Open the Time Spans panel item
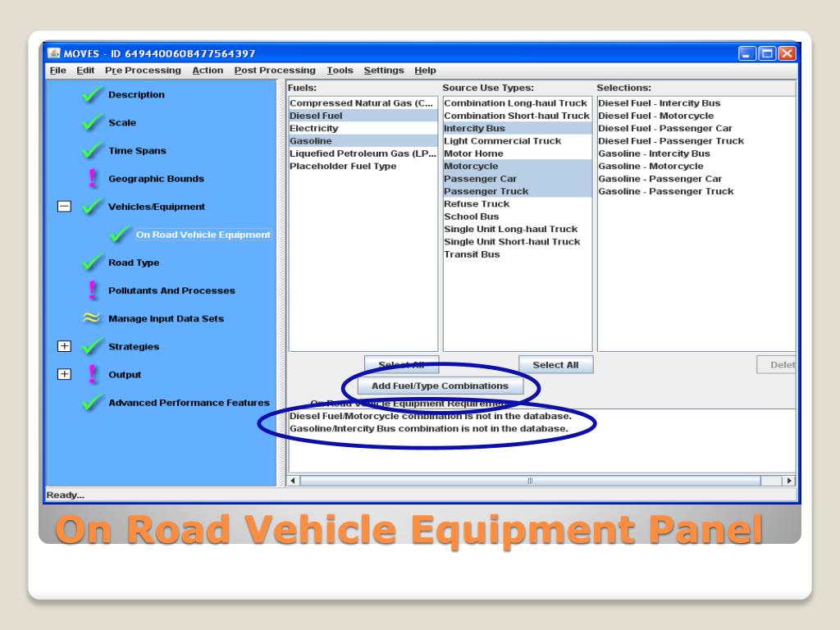Viewport: 840px width, 630px height. tap(137, 151)
